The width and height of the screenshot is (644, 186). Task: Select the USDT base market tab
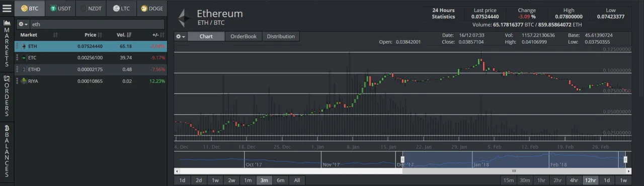click(60, 9)
